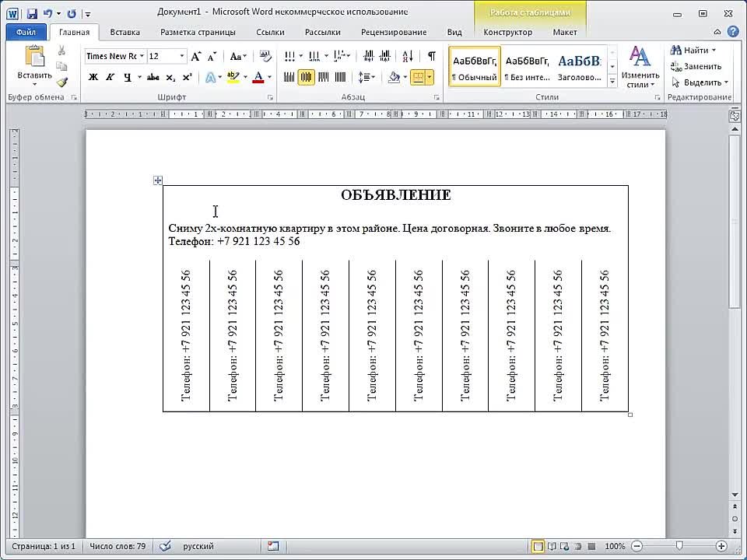Open spelling check icon in status bar
Viewport: 747px width, 560px height.
coord(165,546)
